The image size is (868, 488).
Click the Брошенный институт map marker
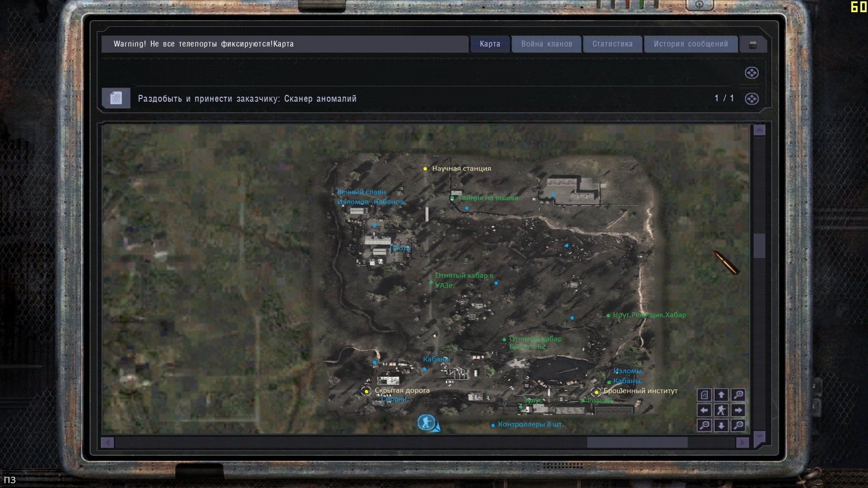(x=596, y=392)
